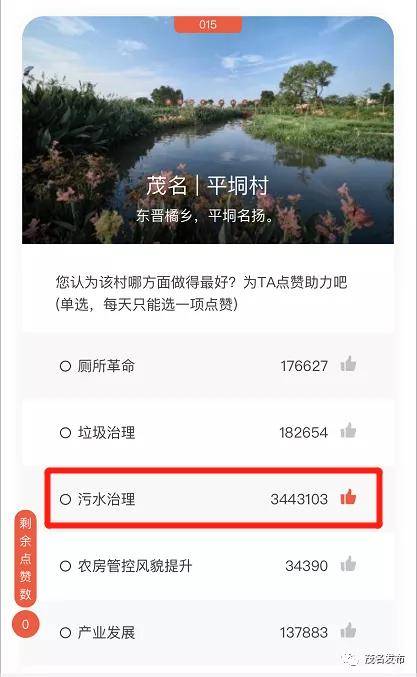Tap thumbs-up icon for 产业发展

tap(348, 631)
